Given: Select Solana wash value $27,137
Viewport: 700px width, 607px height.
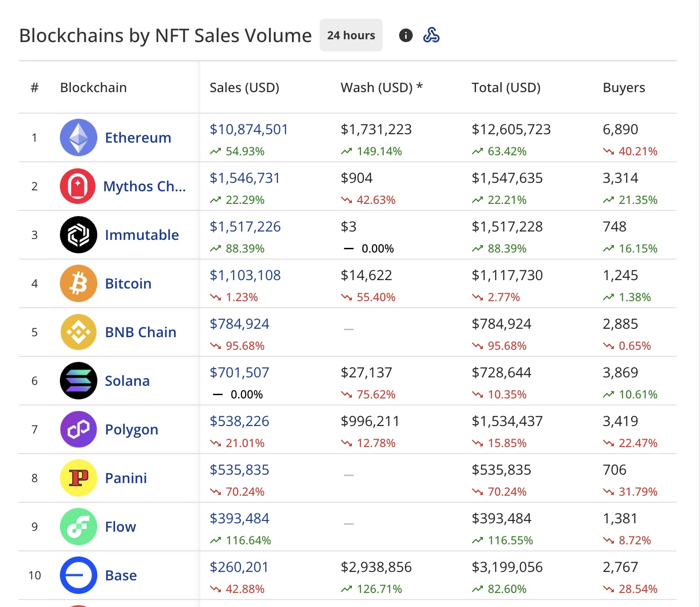Looking at the screenshot, I should 366,372.
